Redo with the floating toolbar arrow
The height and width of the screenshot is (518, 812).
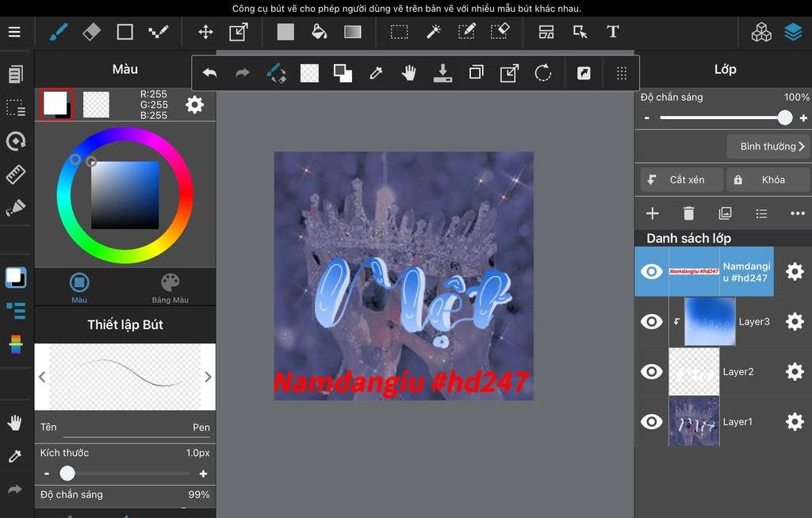(x=243, y=73)
